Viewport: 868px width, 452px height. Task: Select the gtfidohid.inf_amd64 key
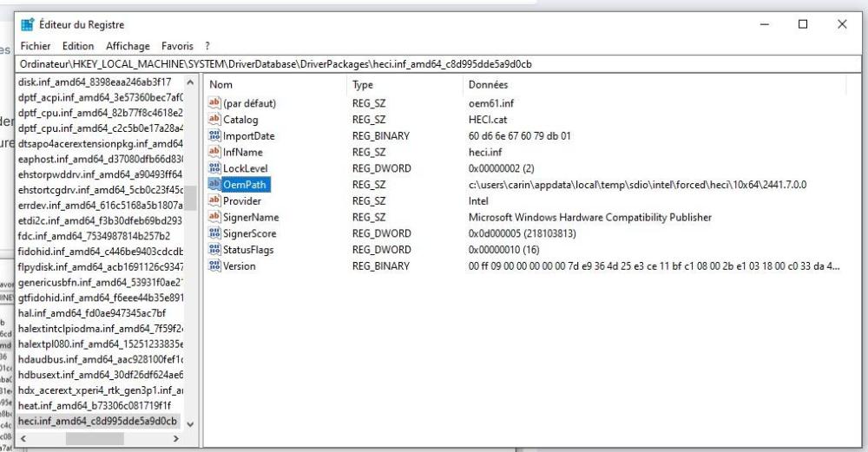(x=100, y=298)
